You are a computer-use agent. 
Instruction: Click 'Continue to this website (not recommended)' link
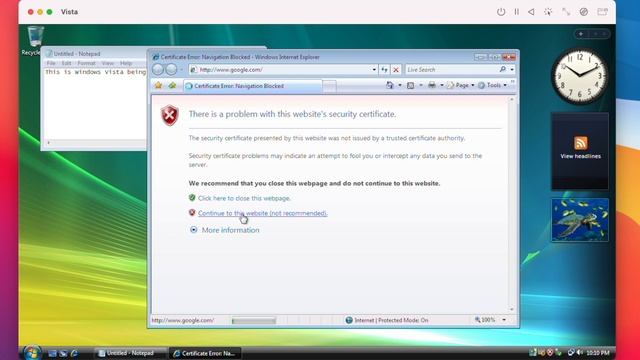(x=262, y=213)
